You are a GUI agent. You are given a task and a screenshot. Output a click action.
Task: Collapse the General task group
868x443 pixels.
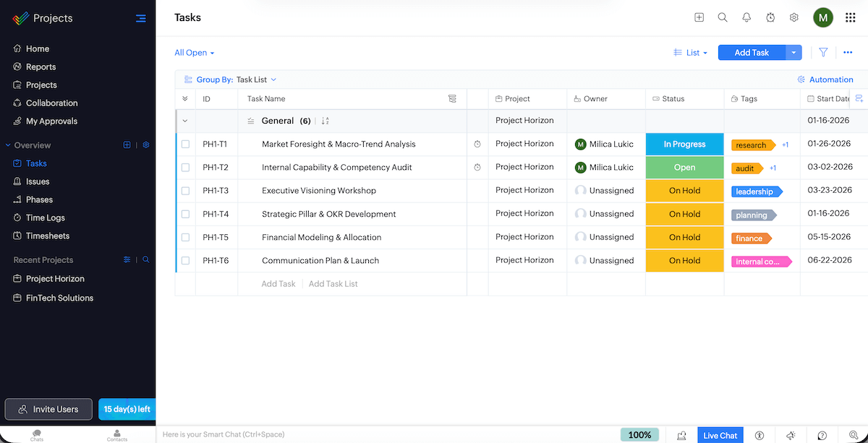coord(185,121)
